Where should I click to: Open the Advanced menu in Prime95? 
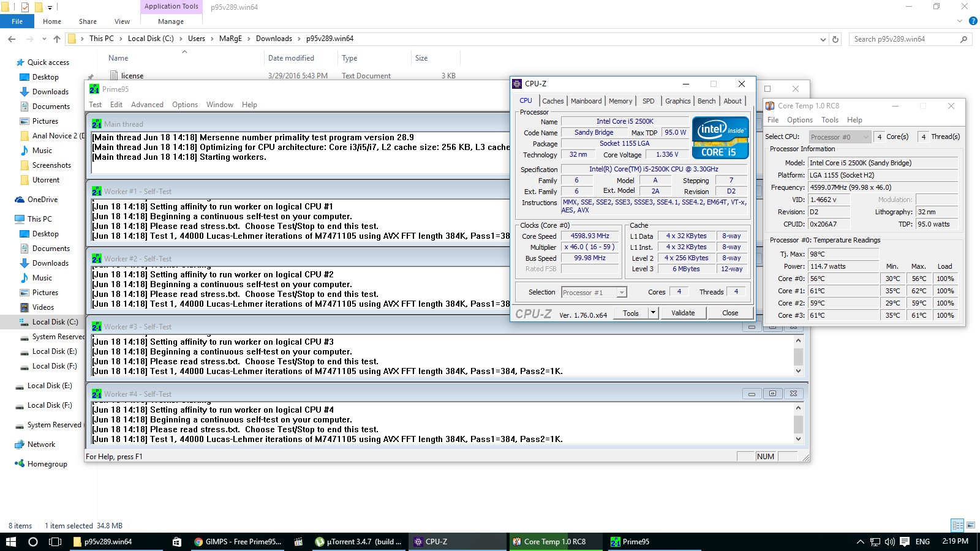pos(147,105)
